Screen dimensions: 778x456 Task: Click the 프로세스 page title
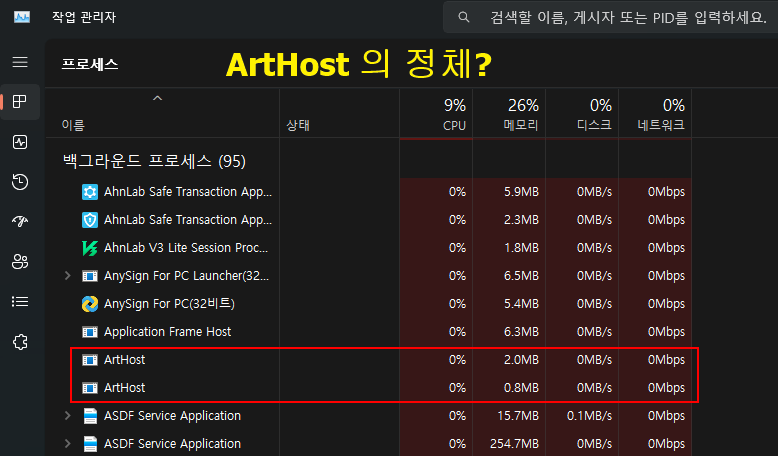point(90,64)
